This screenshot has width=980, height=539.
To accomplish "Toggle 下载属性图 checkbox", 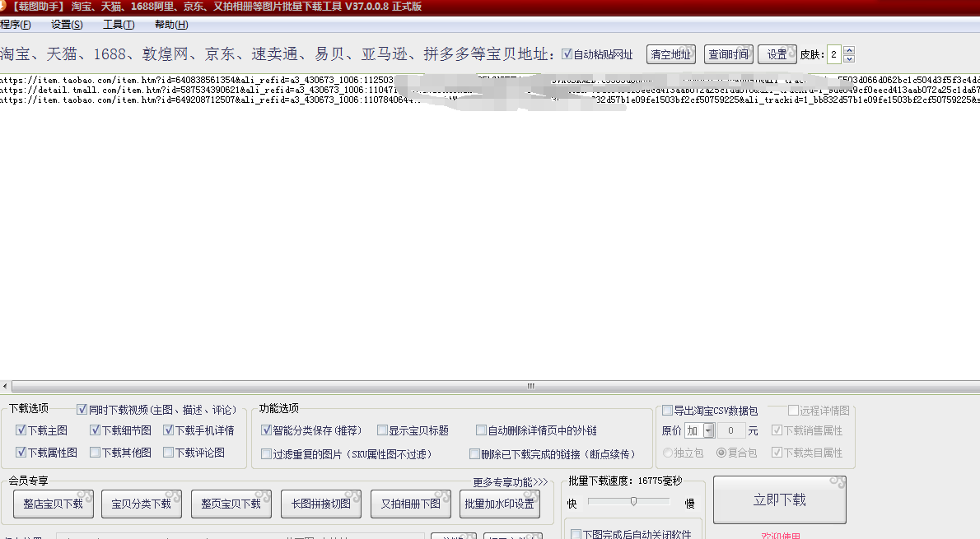I will 21,453.
